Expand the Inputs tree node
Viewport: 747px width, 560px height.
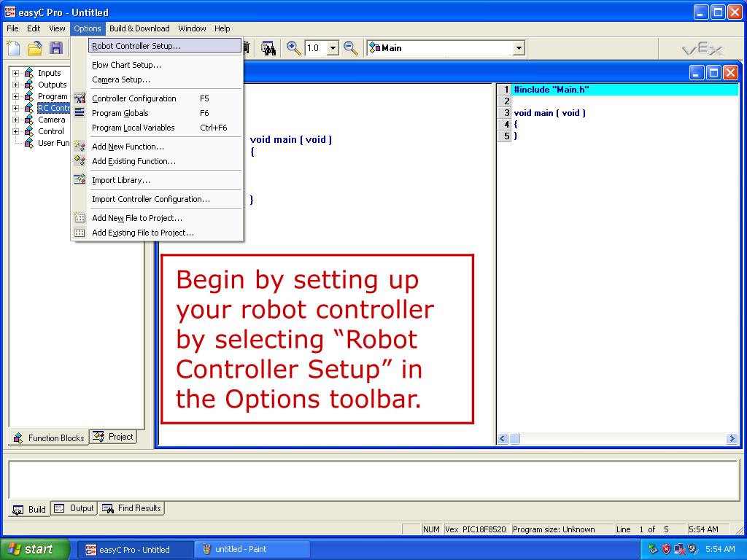tap(16, 73)
